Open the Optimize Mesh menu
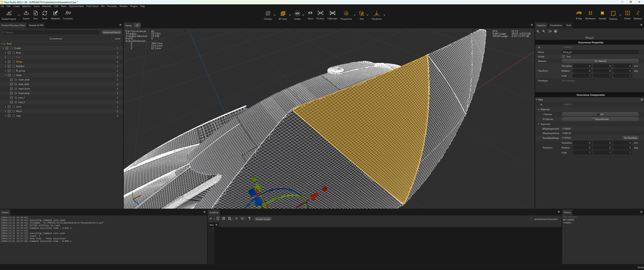Viewport: 644px width, 270px height. 76,6
